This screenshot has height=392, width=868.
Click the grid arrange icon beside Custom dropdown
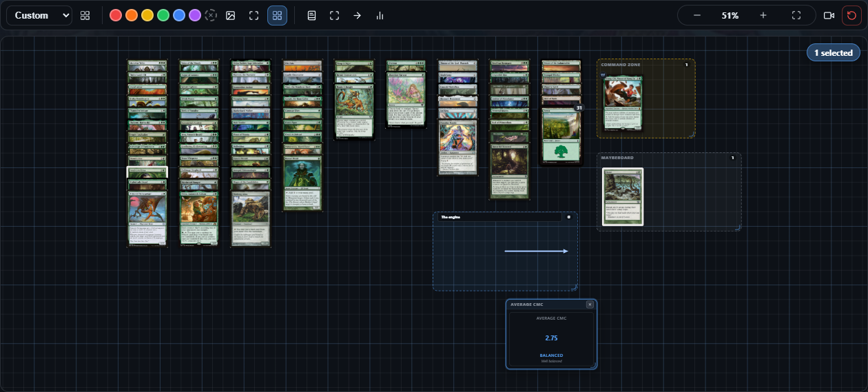(85, 15)
